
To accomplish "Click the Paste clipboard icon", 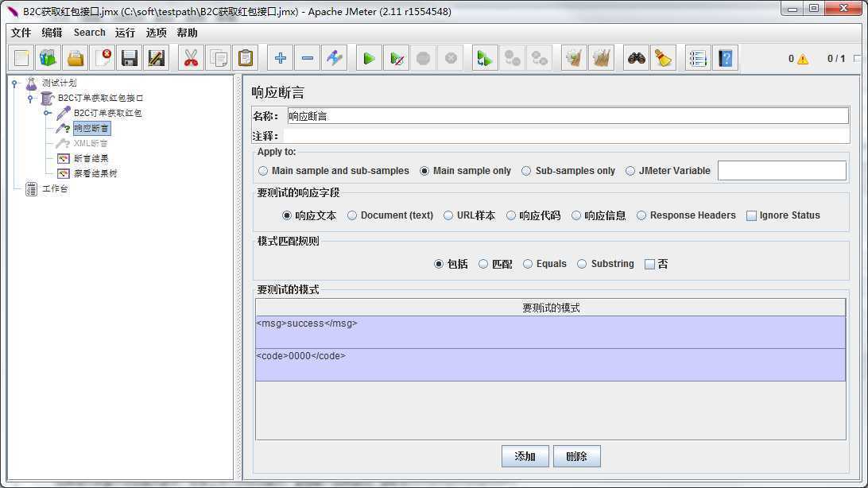I will [x=246, y=58].
